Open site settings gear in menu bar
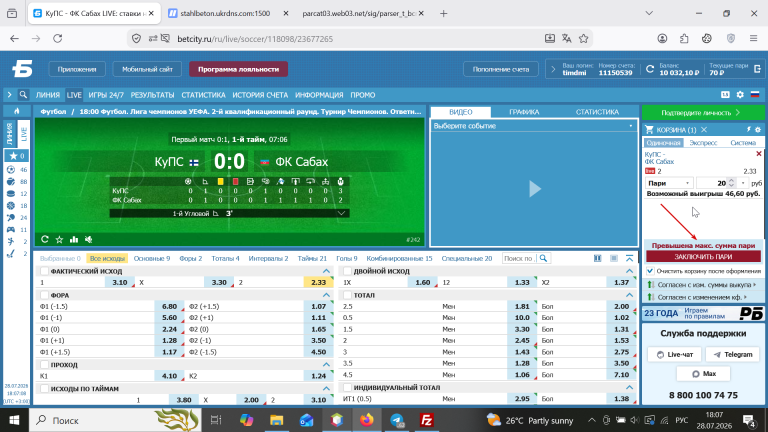This screenshot has width=768, height=432. (740, 95)
